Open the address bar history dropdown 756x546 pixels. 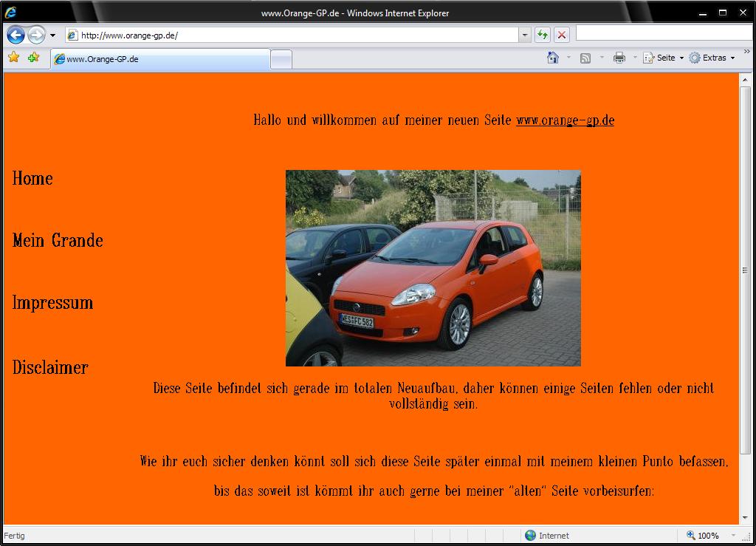[x=525, y=35]
